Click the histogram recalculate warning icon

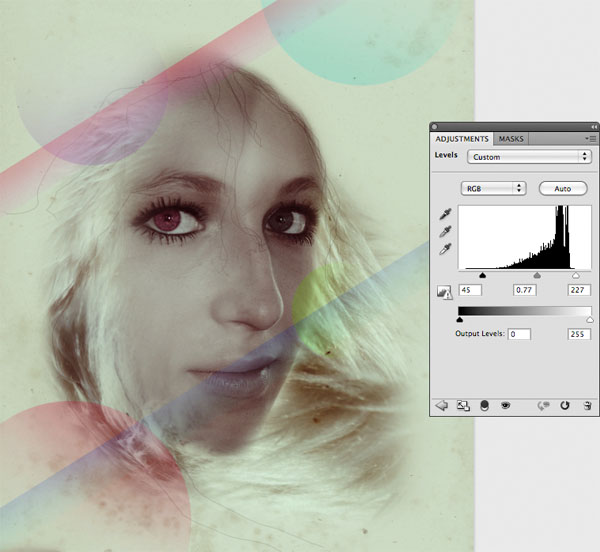[x=444, y=292]
